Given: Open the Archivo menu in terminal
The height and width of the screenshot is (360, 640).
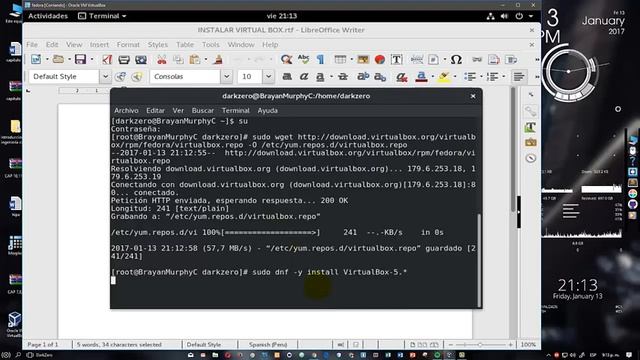Looking at the screenshot, I should (126, 110).
